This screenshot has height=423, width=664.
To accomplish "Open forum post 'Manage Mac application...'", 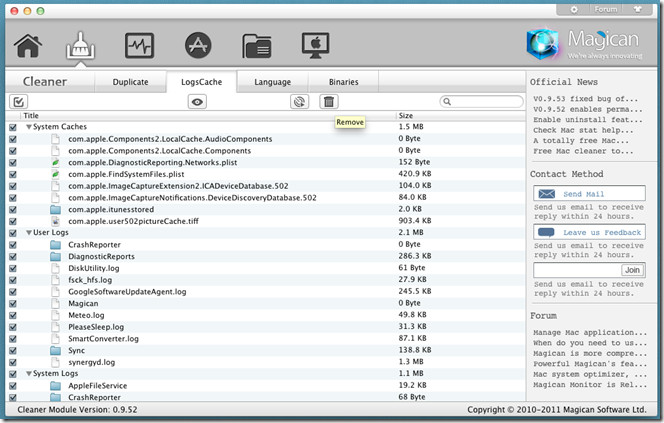I will (590, 332).
